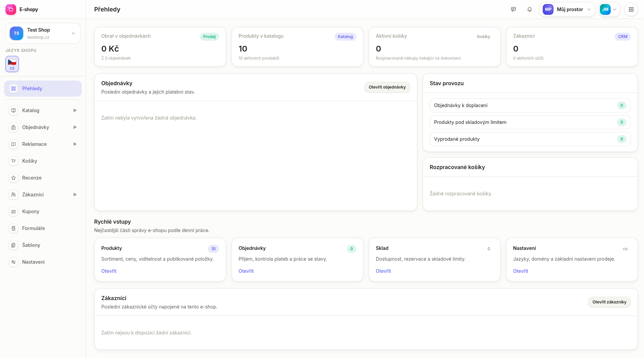Click the Sklad quick access card title
The image size is (644, 358).
[x=382, y=248]
